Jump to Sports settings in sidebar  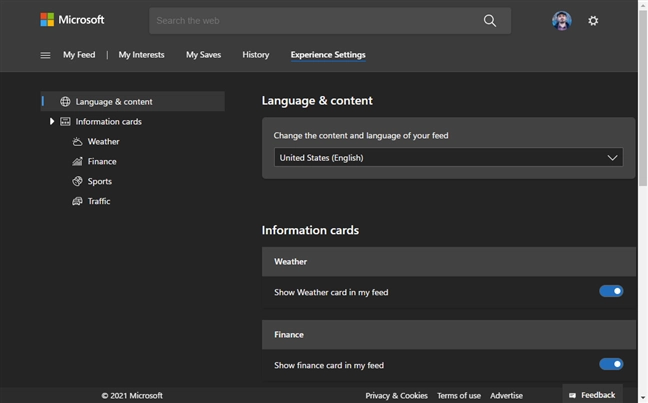pos(100,181)
